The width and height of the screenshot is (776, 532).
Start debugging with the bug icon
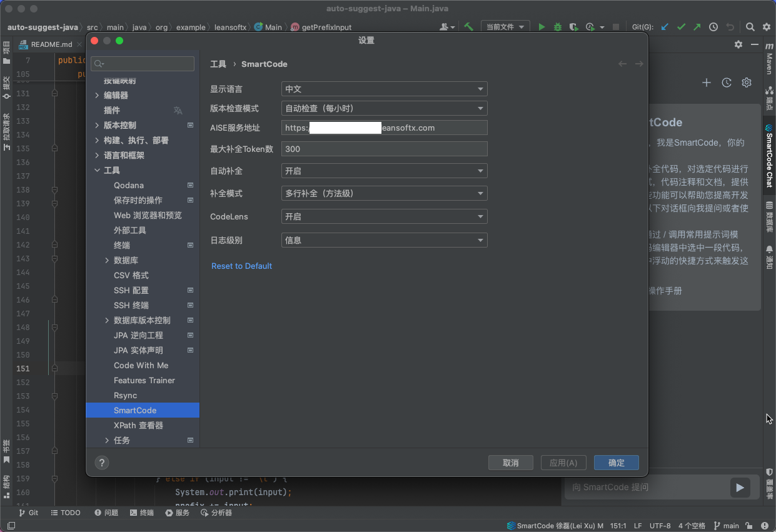point(557,27)
